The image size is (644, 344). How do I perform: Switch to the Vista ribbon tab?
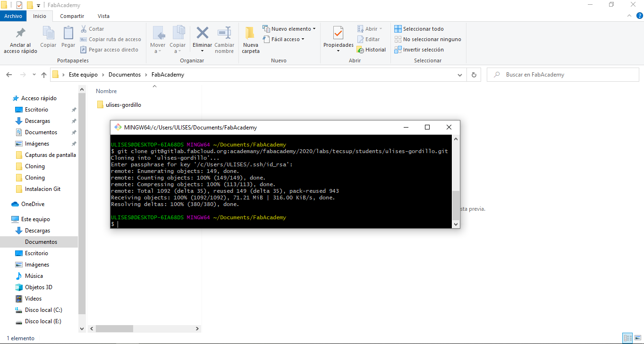pyautogui.click(x=103, y=16)
